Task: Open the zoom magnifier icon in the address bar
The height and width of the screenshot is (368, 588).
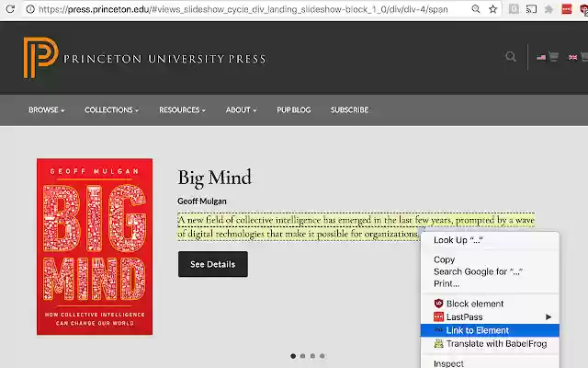Action: click(476, 9)
